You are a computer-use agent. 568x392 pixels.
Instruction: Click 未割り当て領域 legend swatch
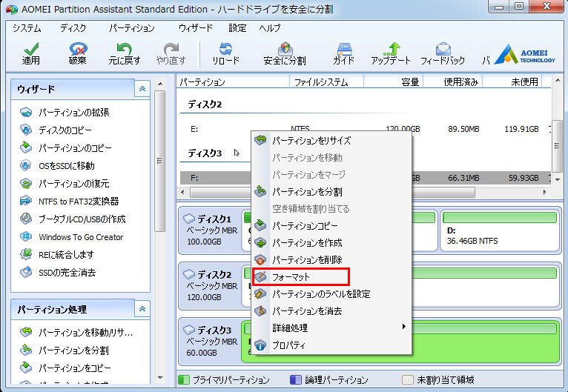tap(408, 379)
